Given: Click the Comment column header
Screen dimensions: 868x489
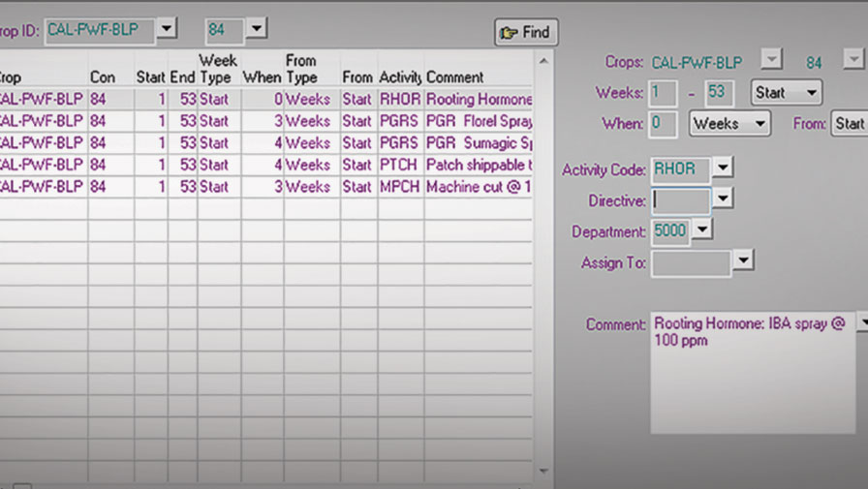Looking at the screenshot, I should coord(455,77).
